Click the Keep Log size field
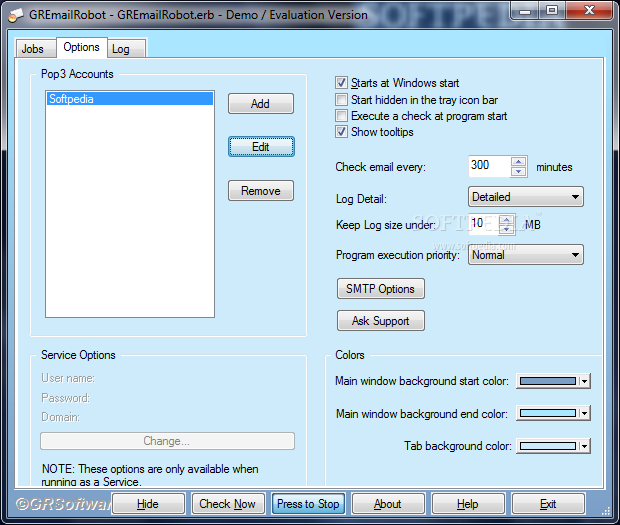The height and width of the screenshot is (525, 620). pos(483,224)
